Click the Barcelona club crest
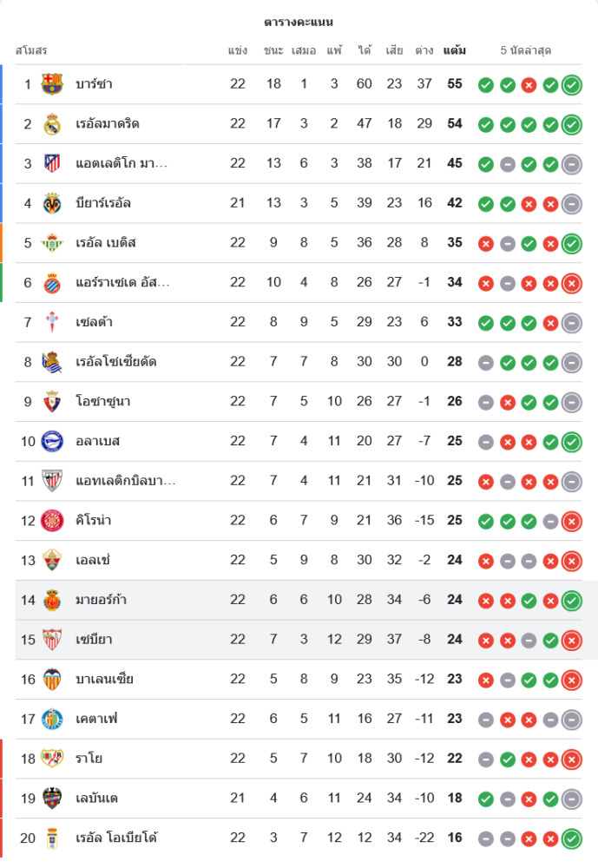Viewport: 598px width, 868px height. (52, 84)
